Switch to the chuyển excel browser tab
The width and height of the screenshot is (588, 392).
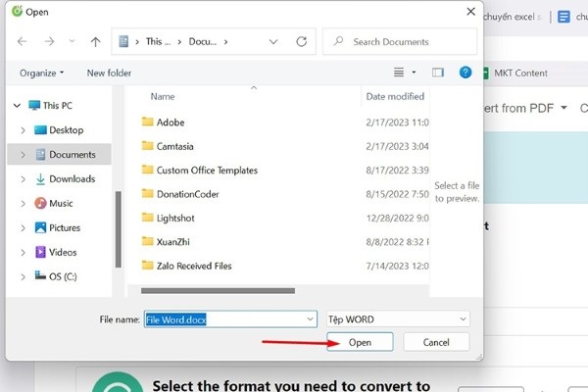coord(512,17)
